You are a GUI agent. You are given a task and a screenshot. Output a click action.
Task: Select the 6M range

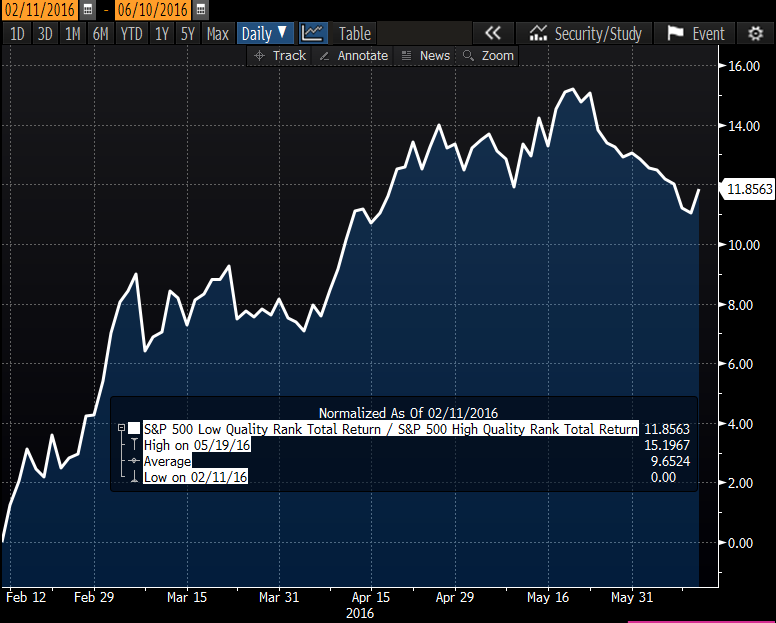tap(100, 33)
